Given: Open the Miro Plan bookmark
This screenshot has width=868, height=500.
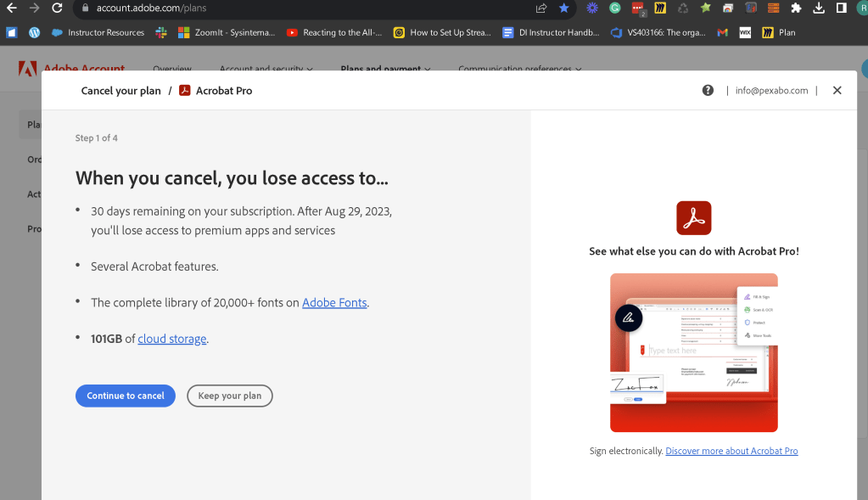Looking at the screenshot, I should pyautogui.click(x=779, y=32).
